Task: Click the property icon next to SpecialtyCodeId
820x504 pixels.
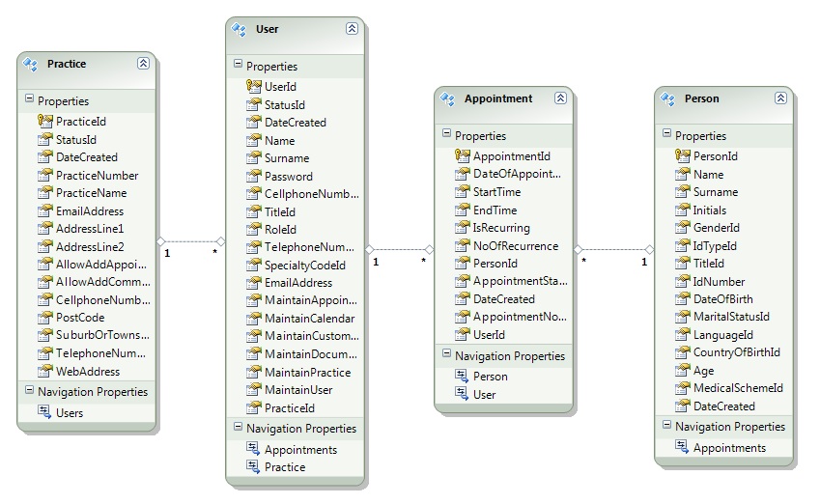Action: coord(254,265)
